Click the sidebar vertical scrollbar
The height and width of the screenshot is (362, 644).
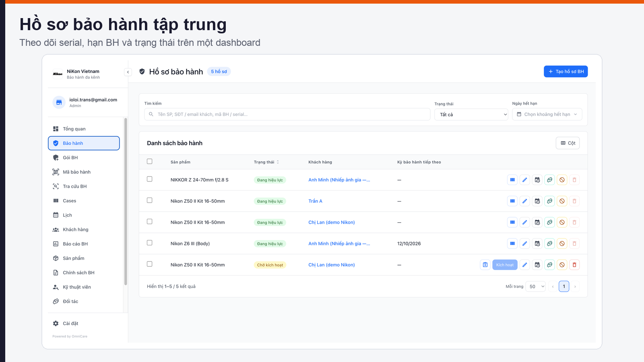126,202
